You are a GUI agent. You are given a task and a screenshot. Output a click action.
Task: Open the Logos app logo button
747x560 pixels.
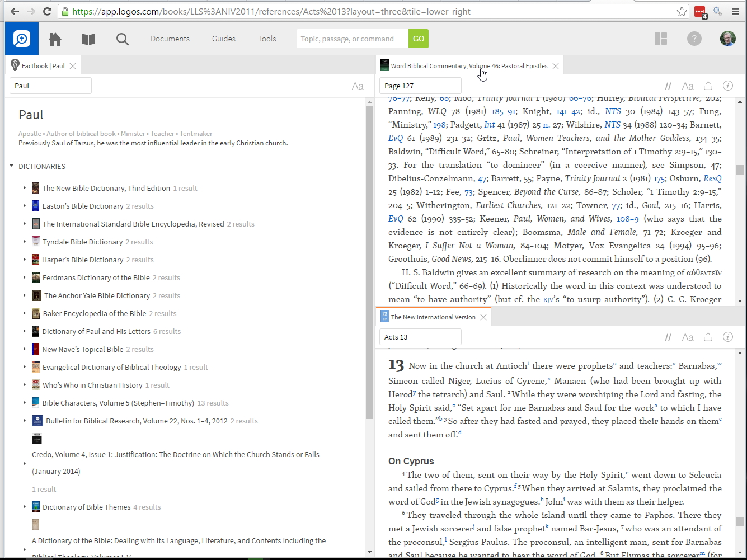coord(22,39)
